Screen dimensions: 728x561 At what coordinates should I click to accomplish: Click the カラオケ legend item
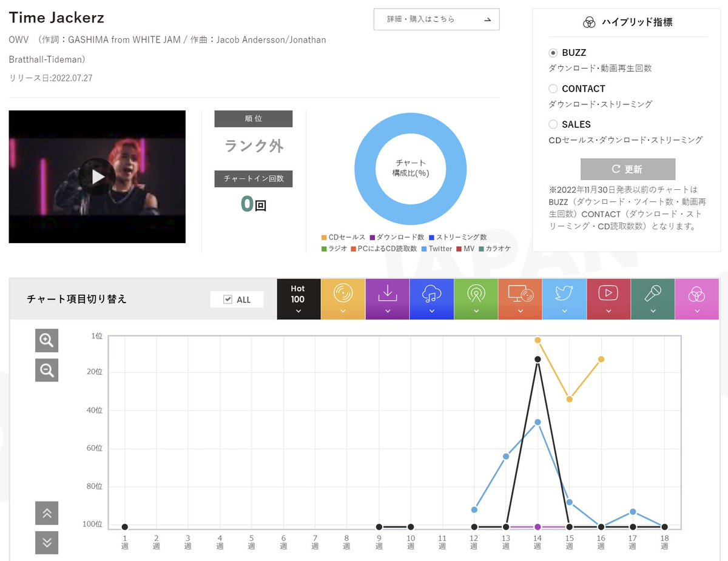point(495,249)
